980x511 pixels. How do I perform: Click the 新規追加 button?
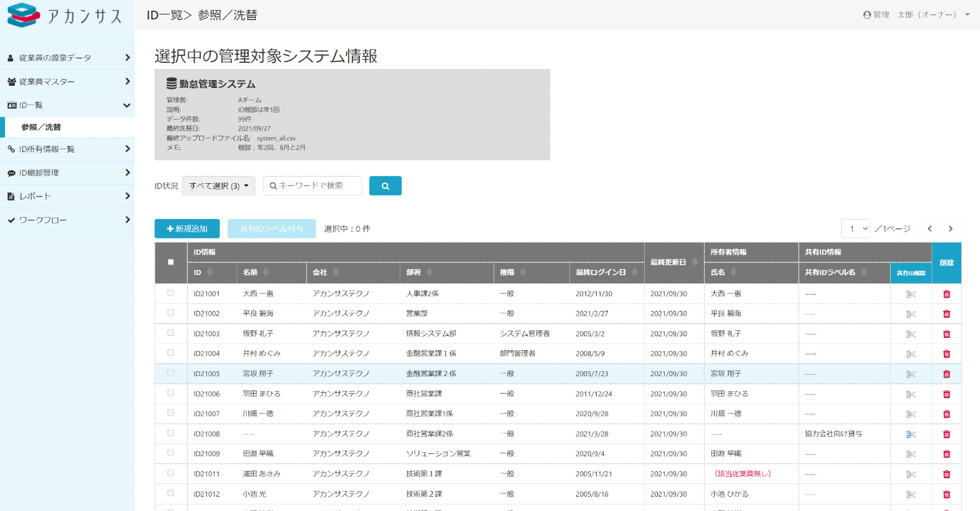coord(187,228)
